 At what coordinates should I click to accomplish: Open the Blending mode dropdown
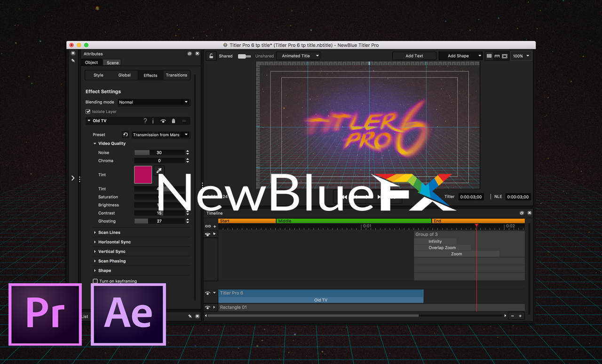[153, 102]
